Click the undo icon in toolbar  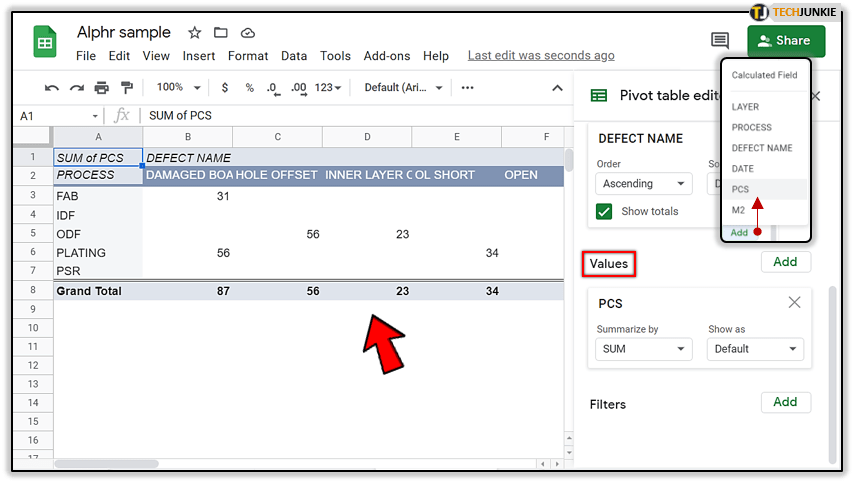[52, 88]
